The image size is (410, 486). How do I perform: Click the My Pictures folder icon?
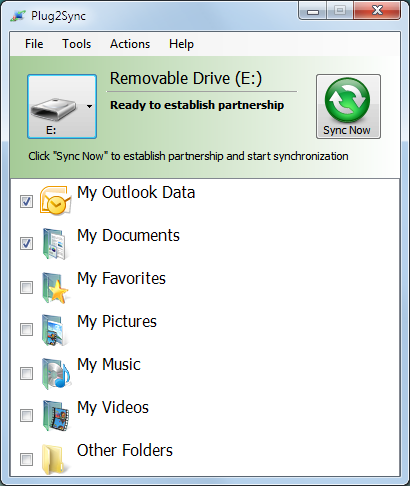[x=55, y=330]
